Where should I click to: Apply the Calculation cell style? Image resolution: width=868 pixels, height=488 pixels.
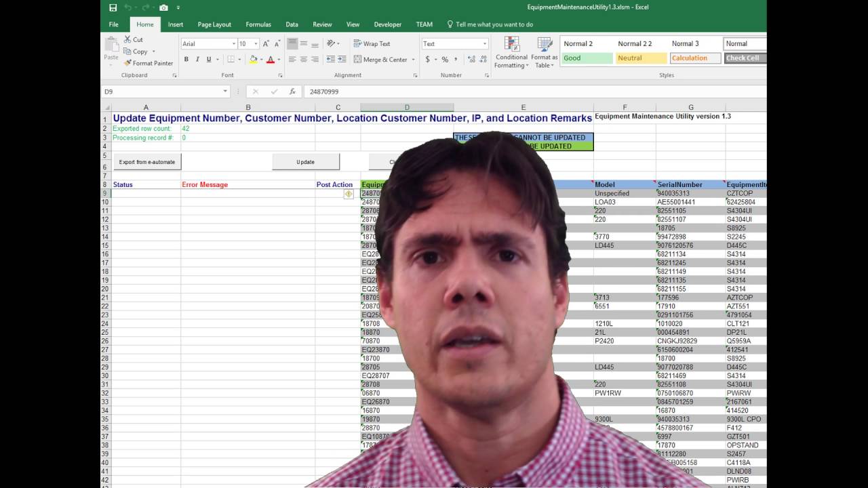coord(695,58)
